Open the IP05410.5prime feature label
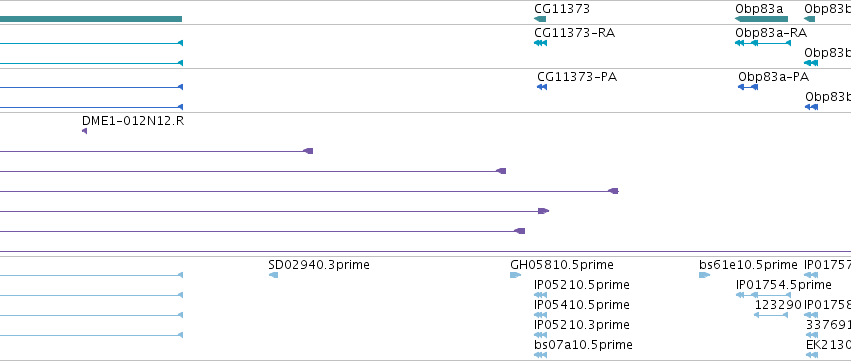This screenshot has height=361, width=851. 582,305
